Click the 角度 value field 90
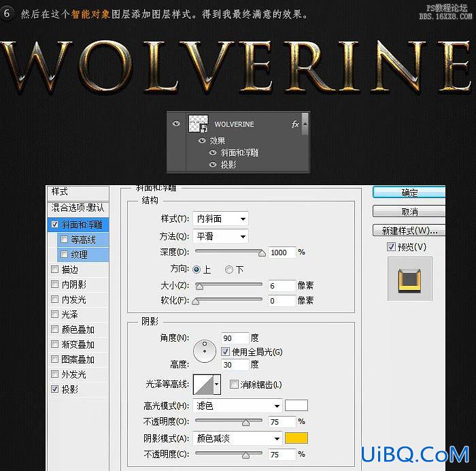The width and height of the screenshot is (476, 471). 235,338
